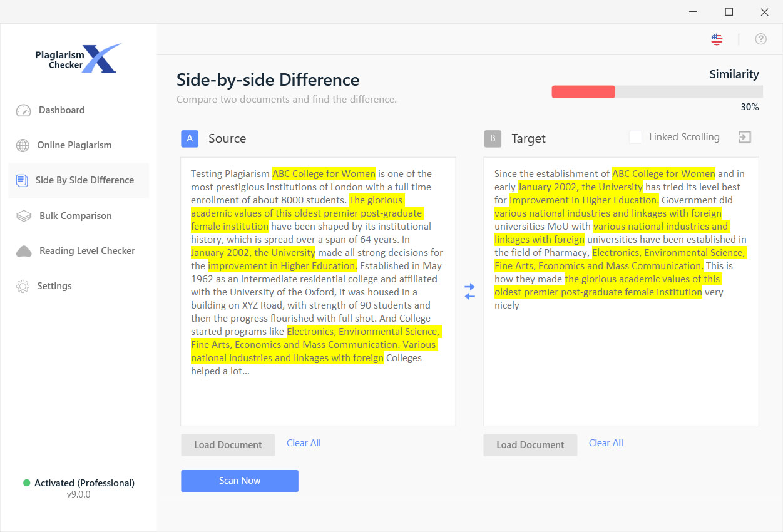Viewport: 783px width, 532px height.
Task: Open Bulk Comparison menu item
Action: pos(75,216)
